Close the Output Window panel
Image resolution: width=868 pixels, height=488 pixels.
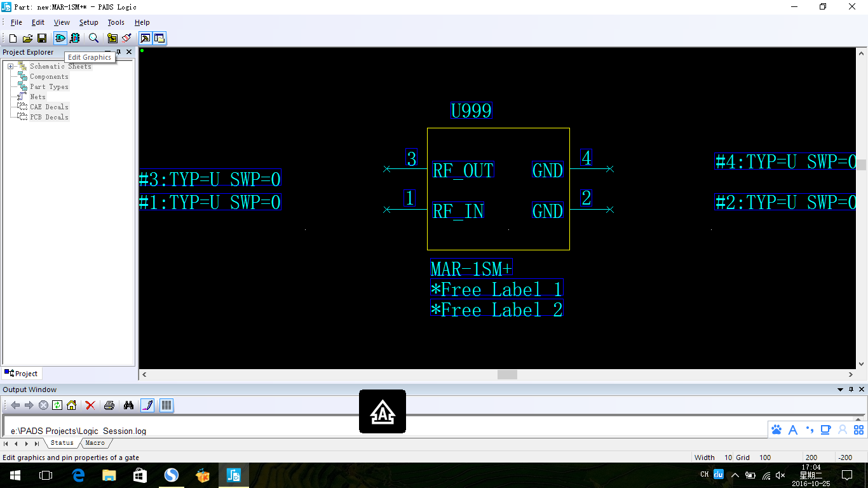pyautogui.click(x=862, y=390)
